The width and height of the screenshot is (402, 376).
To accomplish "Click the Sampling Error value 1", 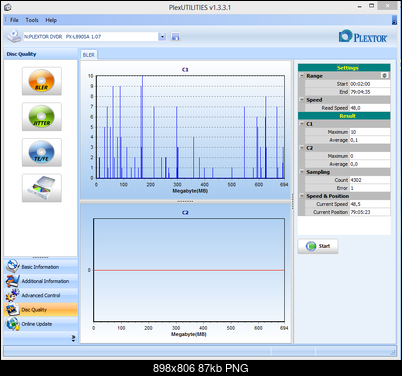I will click(x=370, y=188).
